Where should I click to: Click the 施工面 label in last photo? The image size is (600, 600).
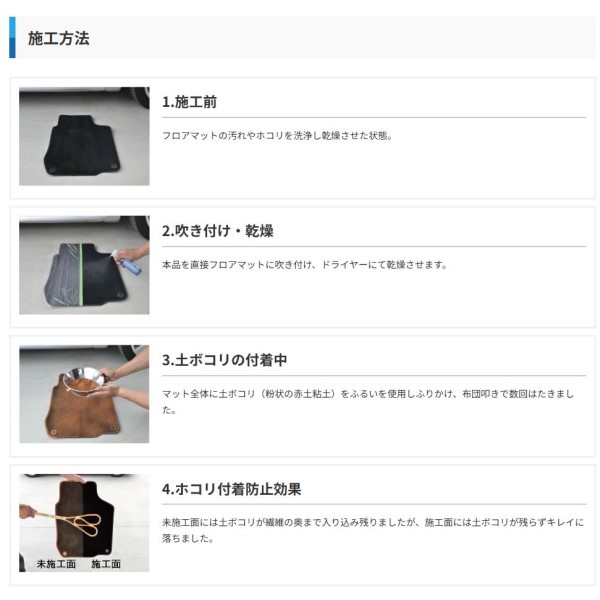pos(106,564)
